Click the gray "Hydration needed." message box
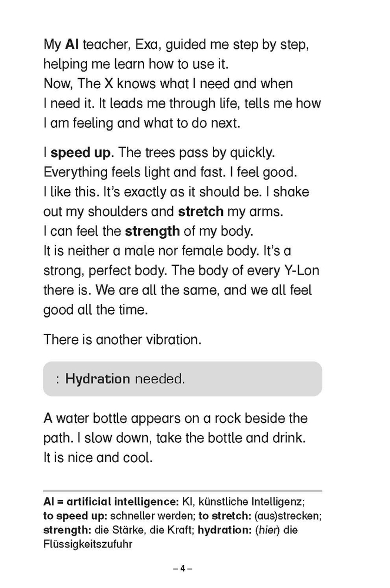This screenshot has height=588, width=390. coord(182,379)
